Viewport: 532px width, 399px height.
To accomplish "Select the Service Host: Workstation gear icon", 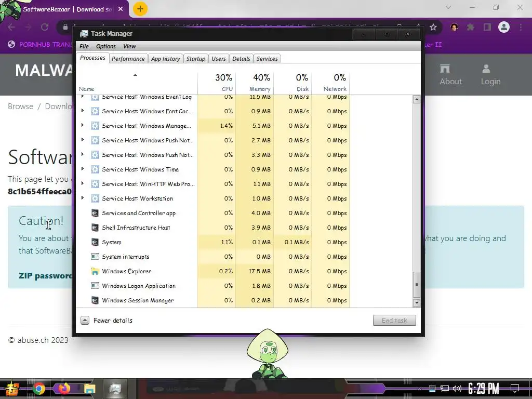I will pos(95,198).
